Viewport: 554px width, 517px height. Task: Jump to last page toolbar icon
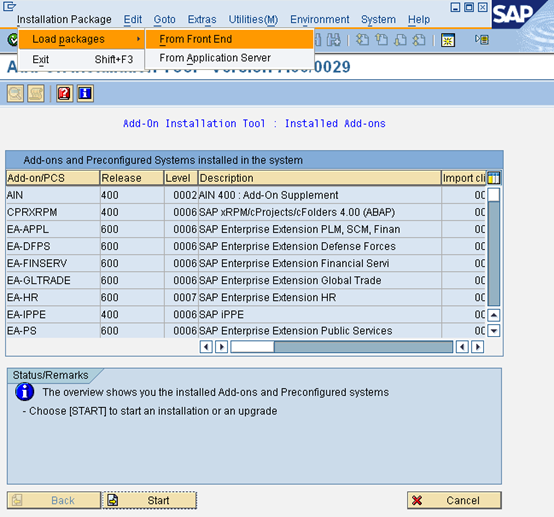[419, 40]
